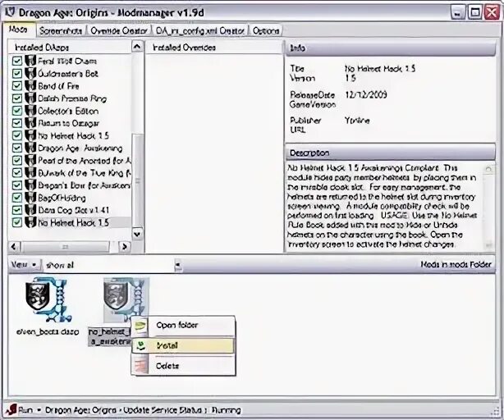
Task: Click the Modmanager title bar app icon
Action: [x=11, y=11]
